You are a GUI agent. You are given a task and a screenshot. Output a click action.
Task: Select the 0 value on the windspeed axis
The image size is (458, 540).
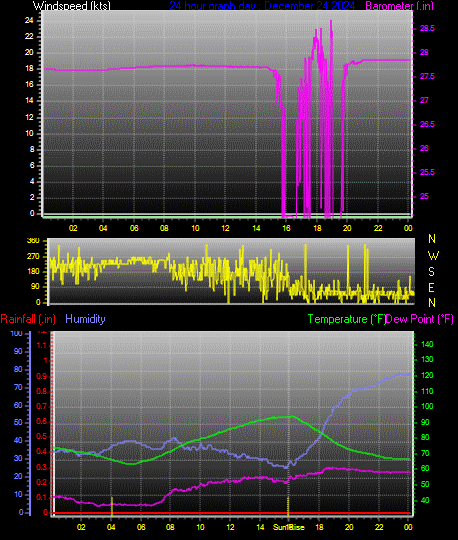pyautogui.click(x=32, y=213)
